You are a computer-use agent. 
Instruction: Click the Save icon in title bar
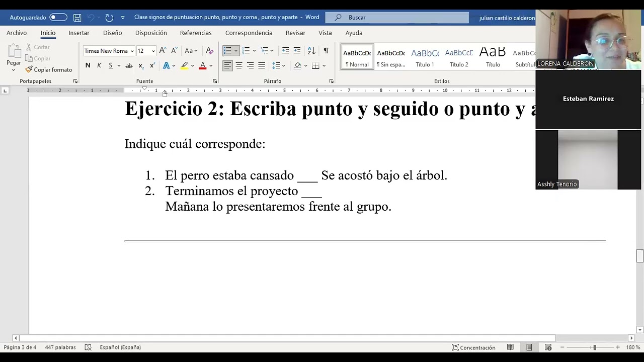[x=77, y=18]
